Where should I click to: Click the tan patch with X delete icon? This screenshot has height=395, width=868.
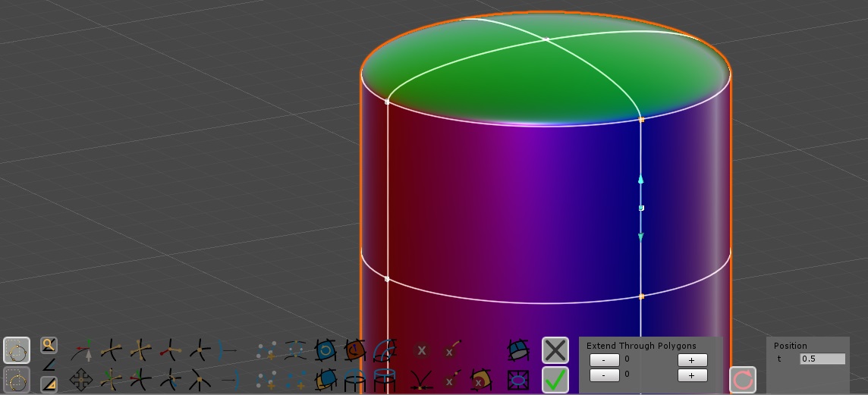point(480,380)
